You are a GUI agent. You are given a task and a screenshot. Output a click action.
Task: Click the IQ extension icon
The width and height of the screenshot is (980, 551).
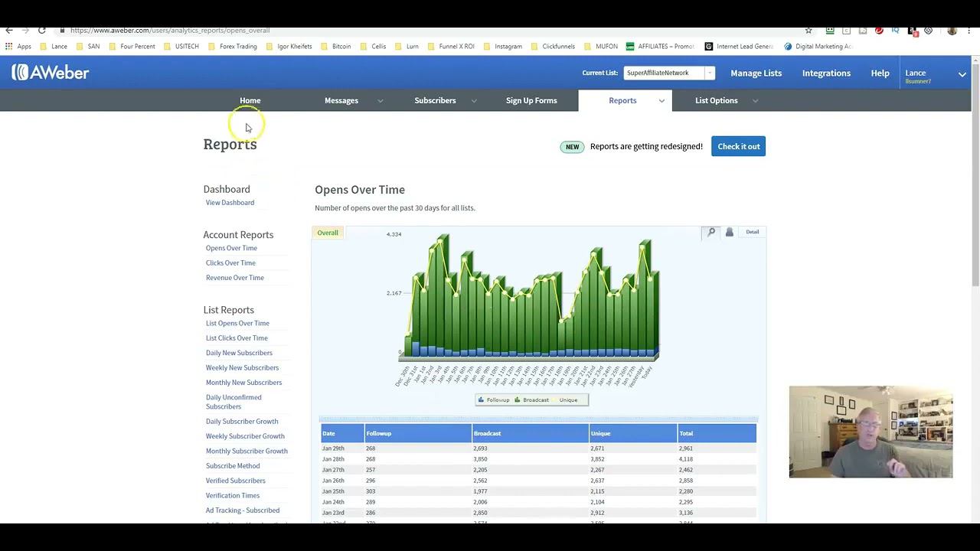coord(895,31)
